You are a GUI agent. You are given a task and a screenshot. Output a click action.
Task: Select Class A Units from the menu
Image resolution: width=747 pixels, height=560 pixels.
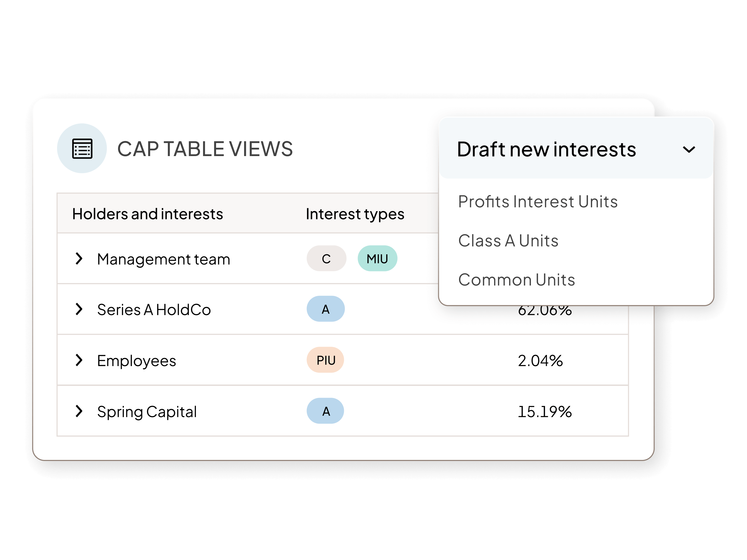pos(509,240)
